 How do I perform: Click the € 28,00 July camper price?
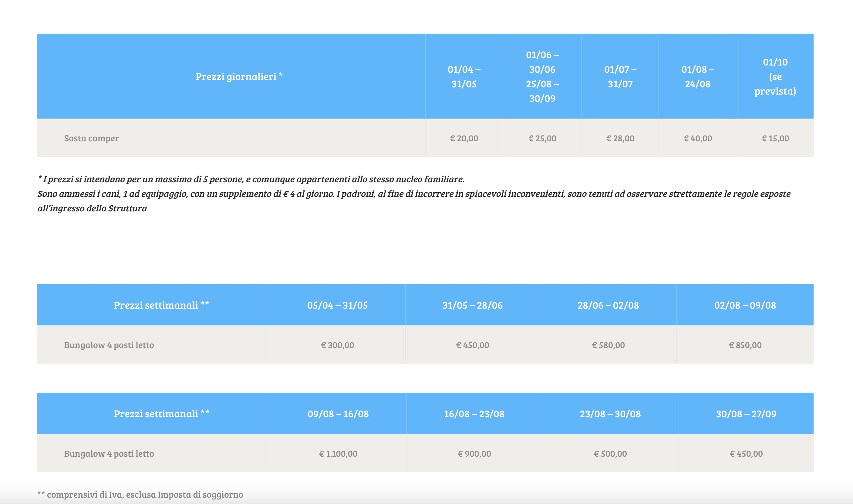coord(620,138)
